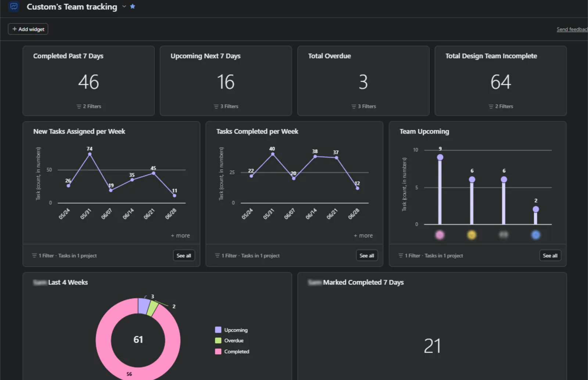Expand + more under New Tasks Assigned chart
The width and height of the screenshot is (588, 380).
coord(180,236)
